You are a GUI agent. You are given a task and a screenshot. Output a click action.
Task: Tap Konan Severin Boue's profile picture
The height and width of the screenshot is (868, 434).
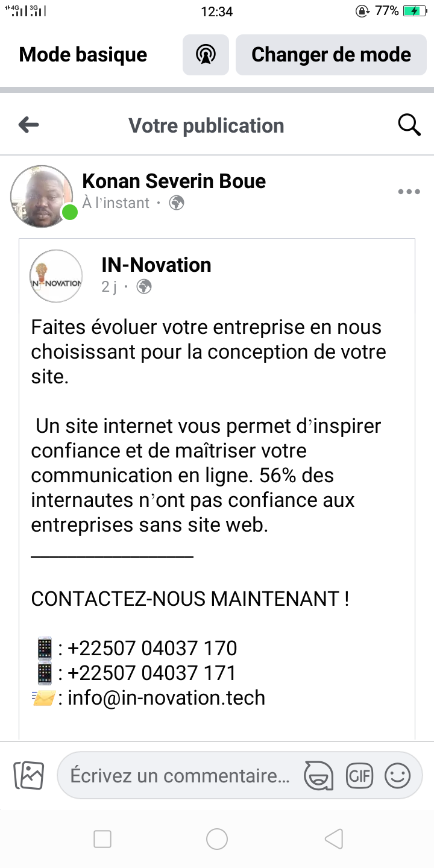41,196
